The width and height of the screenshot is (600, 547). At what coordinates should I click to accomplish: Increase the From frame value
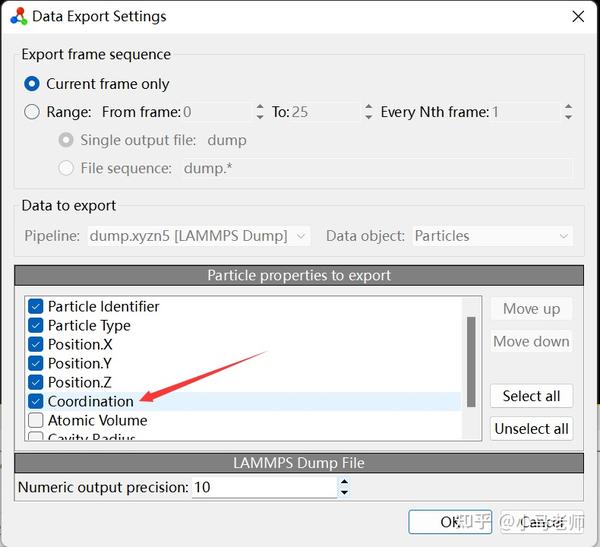point(260,107)
